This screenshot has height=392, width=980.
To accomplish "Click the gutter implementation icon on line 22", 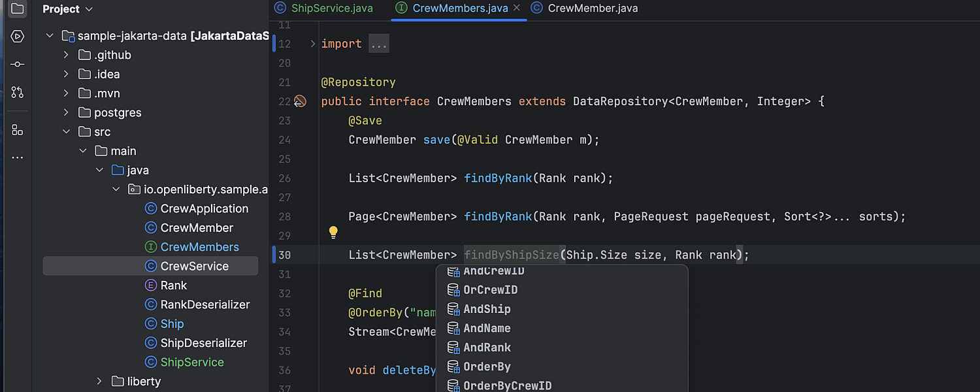I will (300, 101).
